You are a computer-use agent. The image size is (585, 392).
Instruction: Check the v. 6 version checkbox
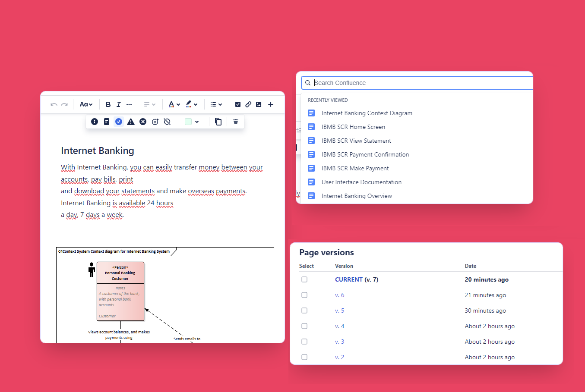click(304, 295)
